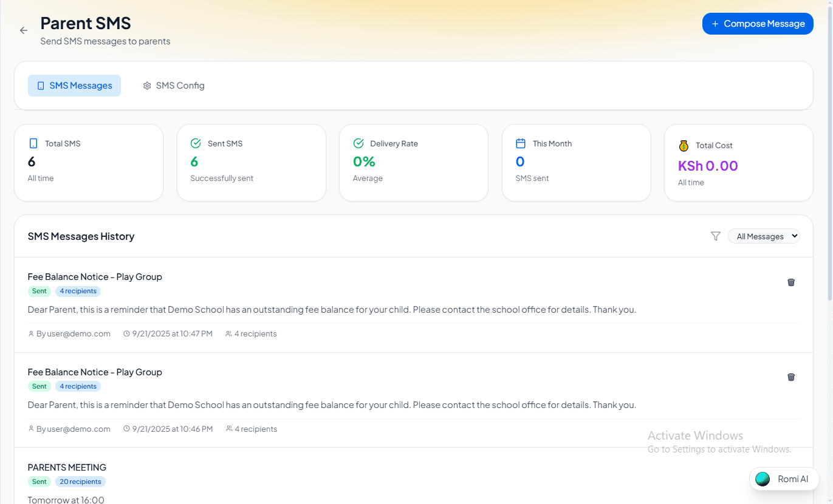
Task: Click the back arrow beside Parent SMS
Action: (x=24, y=30)
